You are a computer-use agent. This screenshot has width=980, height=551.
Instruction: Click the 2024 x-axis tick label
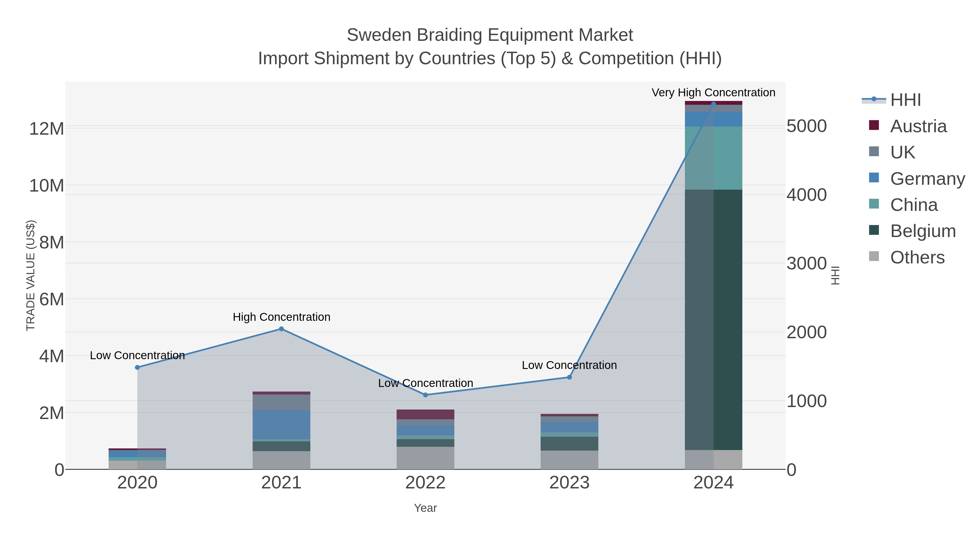(713, 483)
